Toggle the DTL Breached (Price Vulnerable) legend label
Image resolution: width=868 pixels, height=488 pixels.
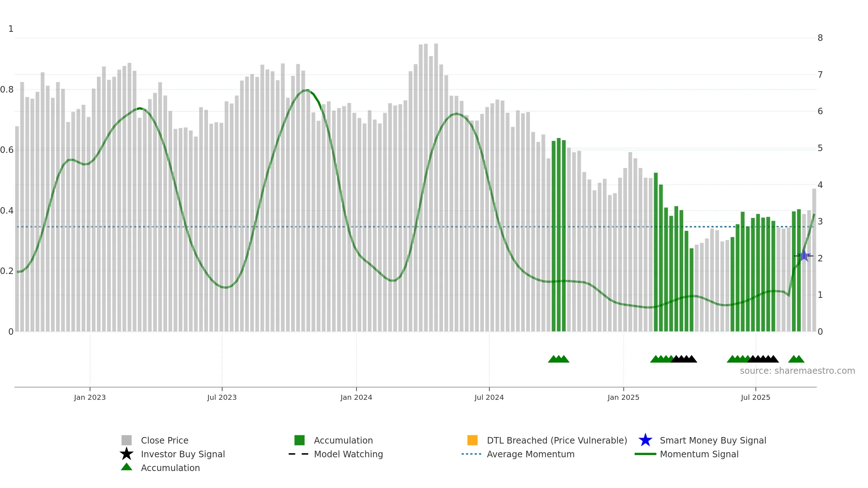point(557,440)
